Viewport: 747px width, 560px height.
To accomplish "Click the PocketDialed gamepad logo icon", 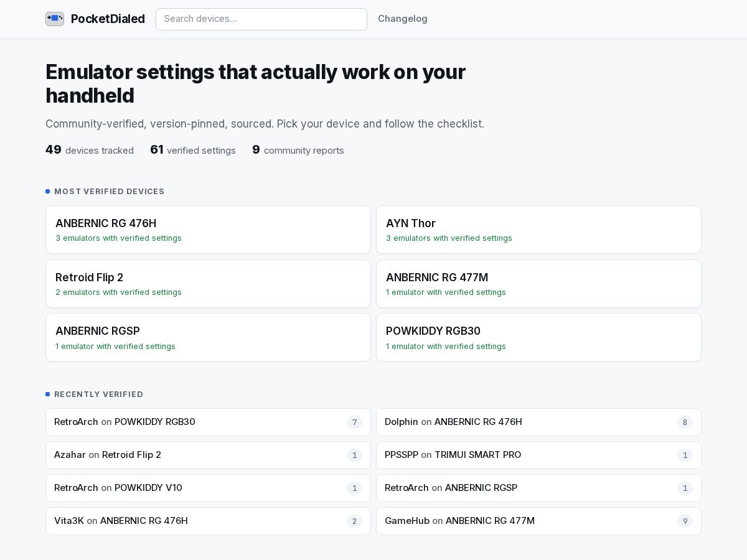I will [55, 19].
